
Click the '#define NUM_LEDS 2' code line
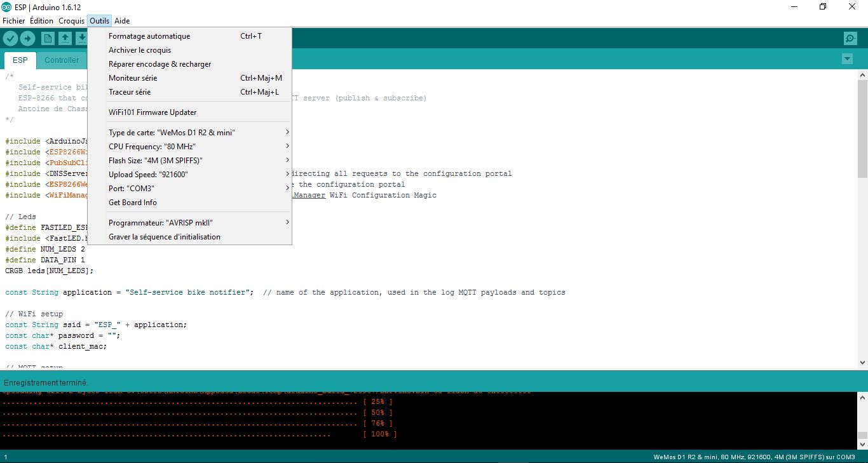pyautogui.click(x=45, y=250)
